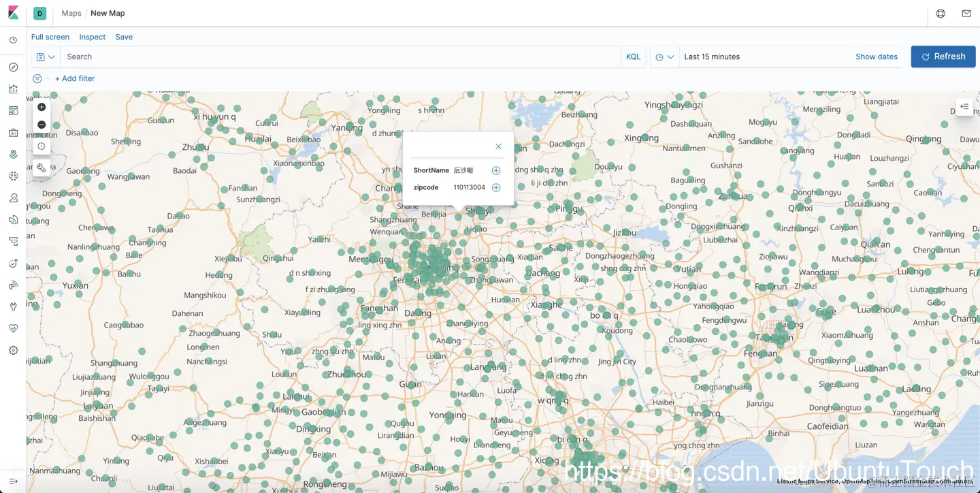Open Logs from the side nav
This screenshot has width=980, height=493.
point(13,219)
